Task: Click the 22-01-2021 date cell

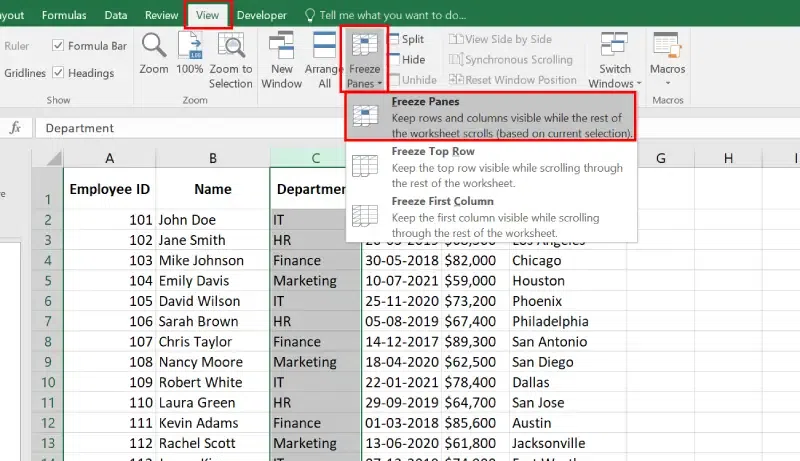Action: pos(402,382)
